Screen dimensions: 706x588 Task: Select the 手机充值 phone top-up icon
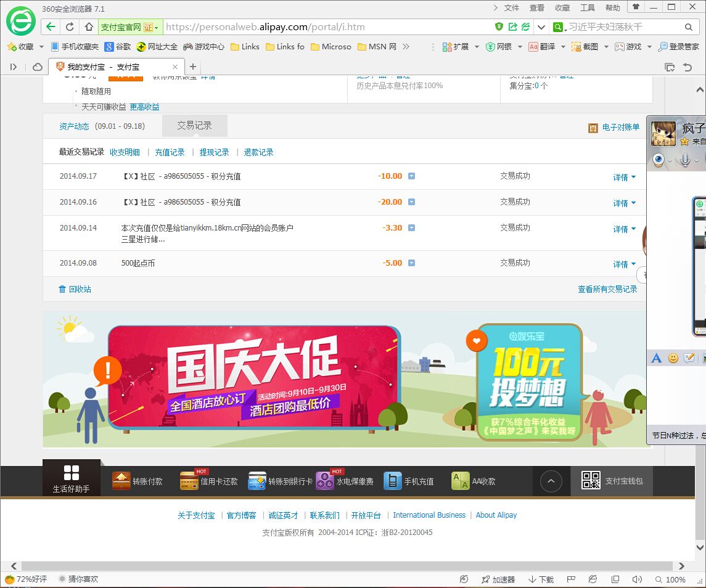tap(392, 481)
